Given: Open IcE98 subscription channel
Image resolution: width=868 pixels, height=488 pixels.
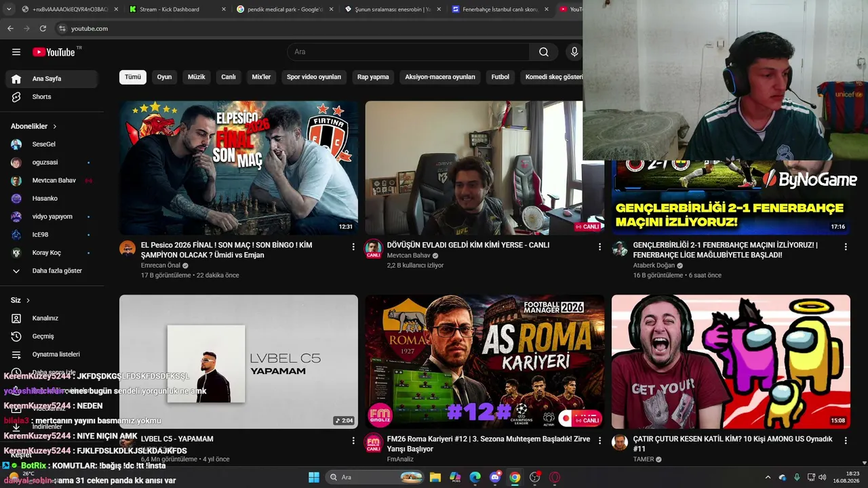Looking at the screenshot, I should (x=52, y=235).
